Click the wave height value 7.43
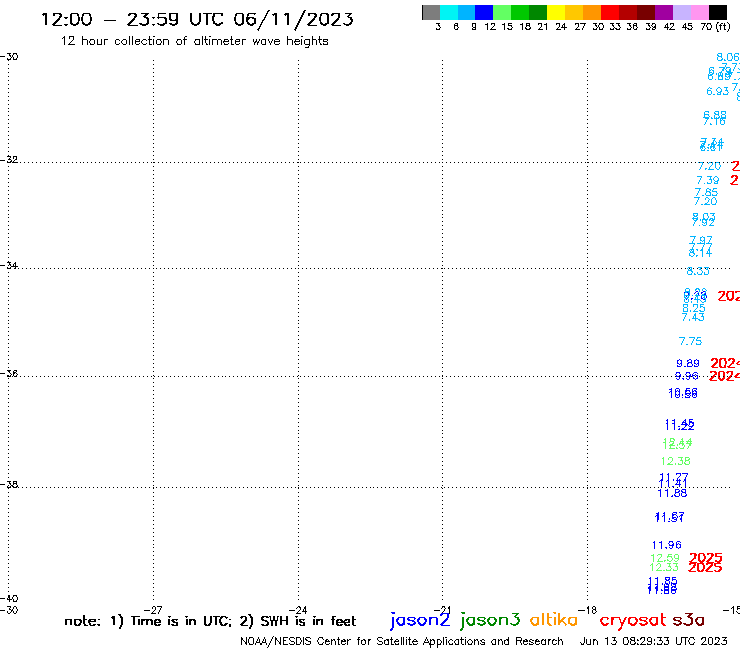The image size is (740, 650). [693, 317]
